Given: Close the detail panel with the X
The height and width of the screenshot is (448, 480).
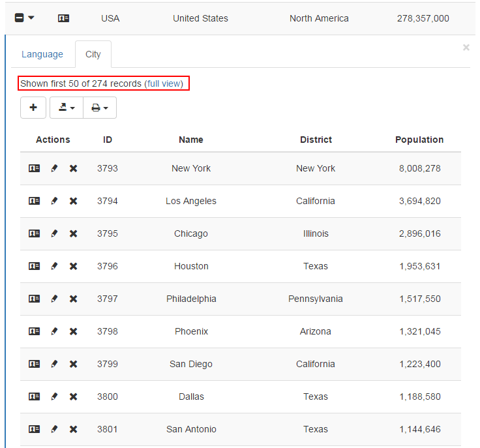Looking at the screenshot, I should coord(466,48).
